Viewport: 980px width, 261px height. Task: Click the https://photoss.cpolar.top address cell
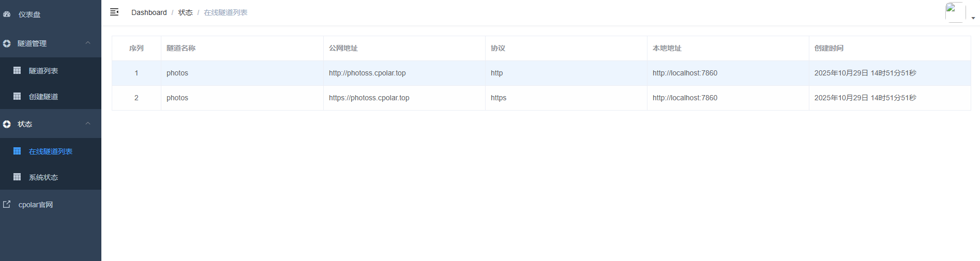coord(369,98)
